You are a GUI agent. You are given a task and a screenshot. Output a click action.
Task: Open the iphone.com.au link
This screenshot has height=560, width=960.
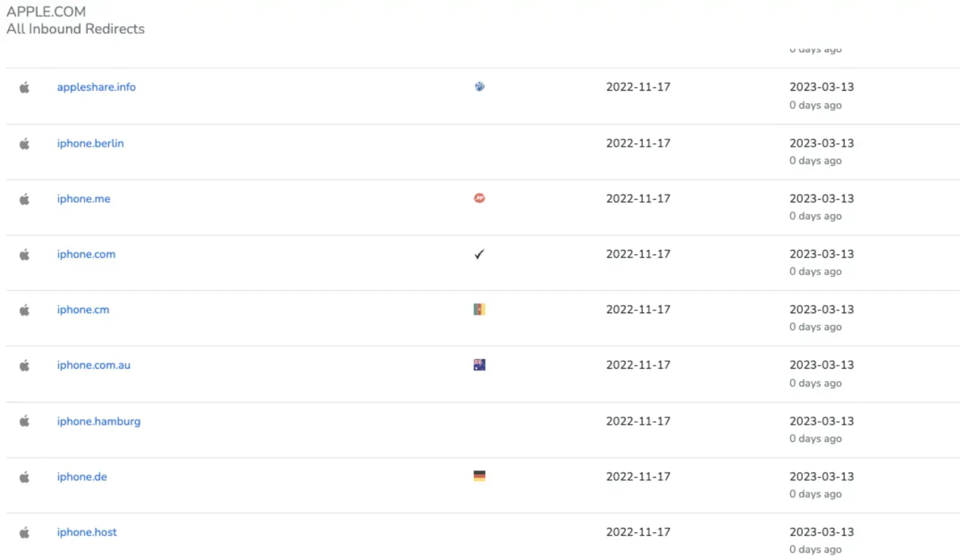(93, 365)
